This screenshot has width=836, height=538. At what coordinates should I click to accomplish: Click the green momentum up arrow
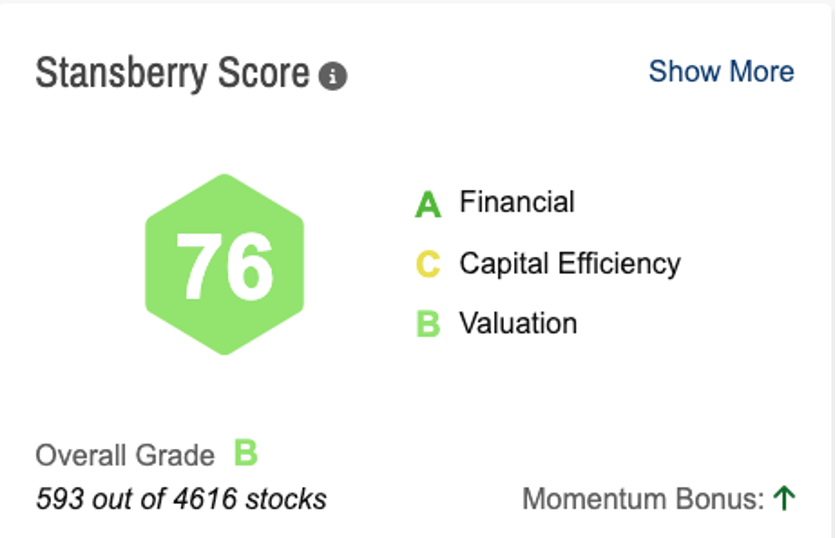[784, 497]
